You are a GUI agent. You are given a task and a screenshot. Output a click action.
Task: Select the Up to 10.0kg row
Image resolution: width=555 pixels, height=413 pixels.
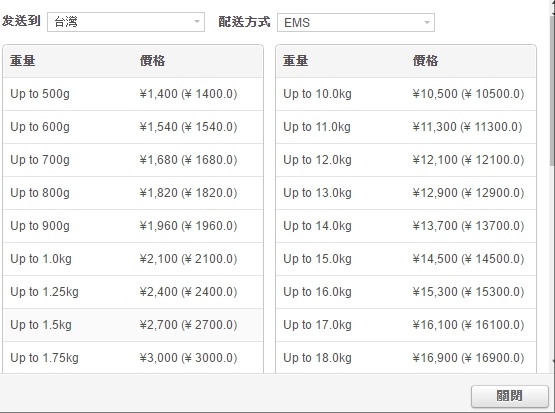406,94
